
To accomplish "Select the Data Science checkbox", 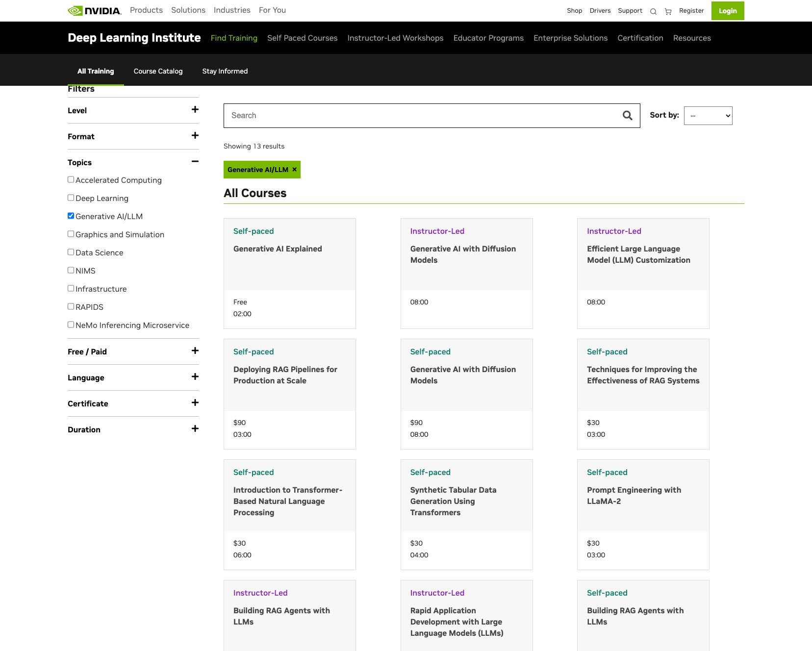I will pyautogui.click(x=71, y=252).
